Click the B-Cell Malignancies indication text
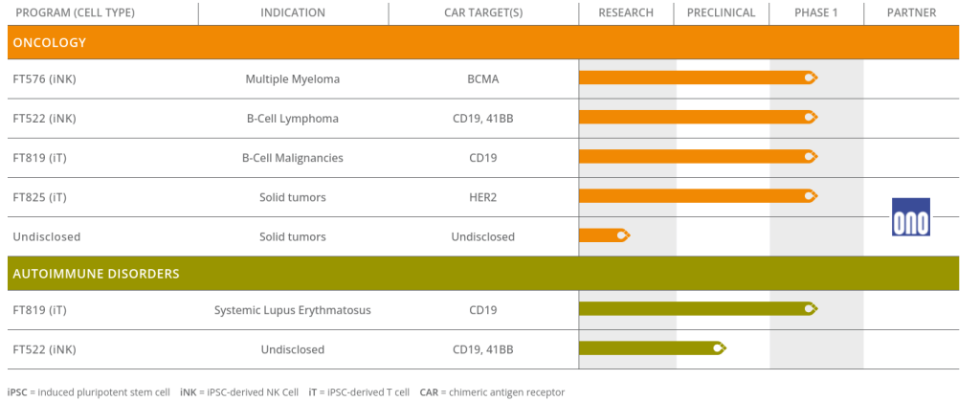This screenshot has height=402, width=980. 293,158
